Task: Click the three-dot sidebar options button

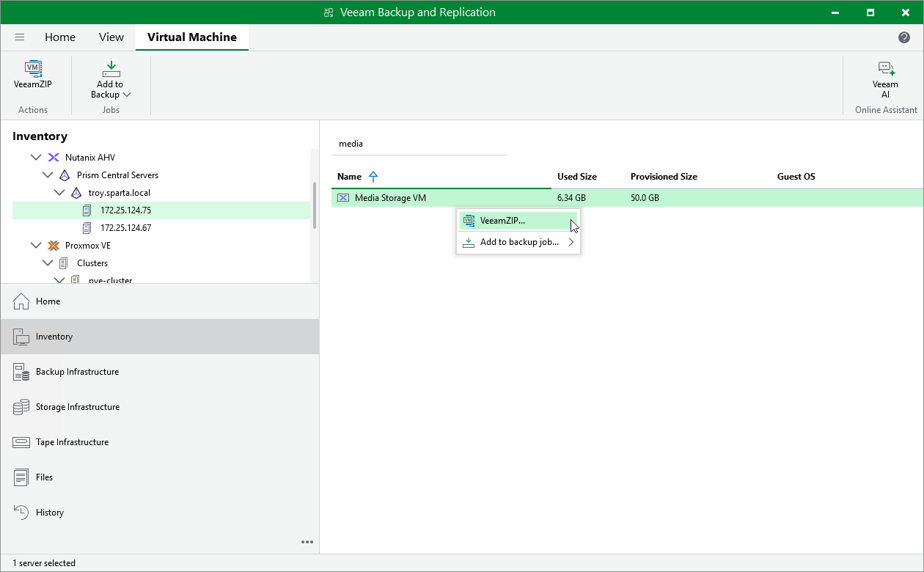Action: [x=307, y=542]
